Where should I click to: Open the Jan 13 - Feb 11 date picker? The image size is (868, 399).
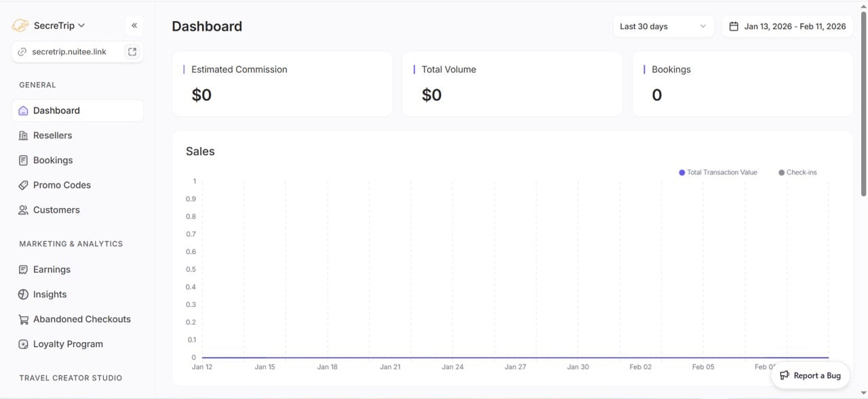(x=794, y=26)
